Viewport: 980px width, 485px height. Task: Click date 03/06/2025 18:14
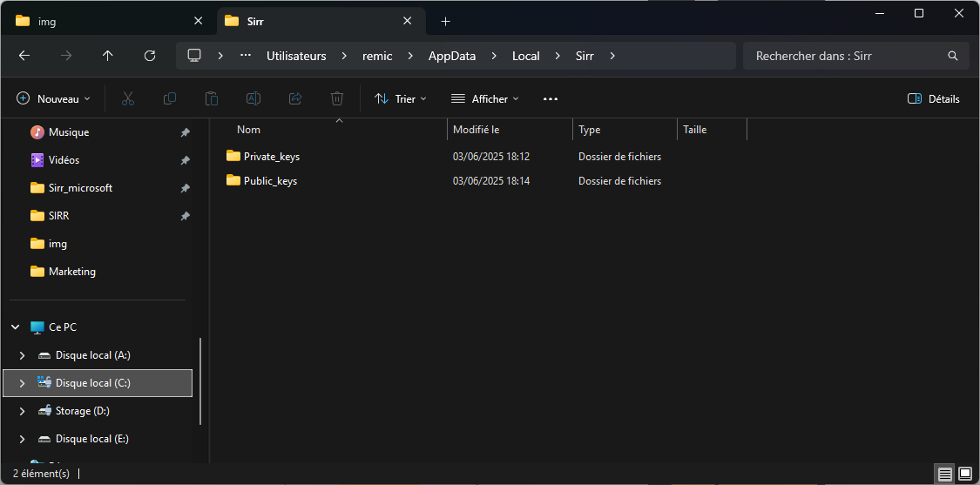tap(491, 181)
